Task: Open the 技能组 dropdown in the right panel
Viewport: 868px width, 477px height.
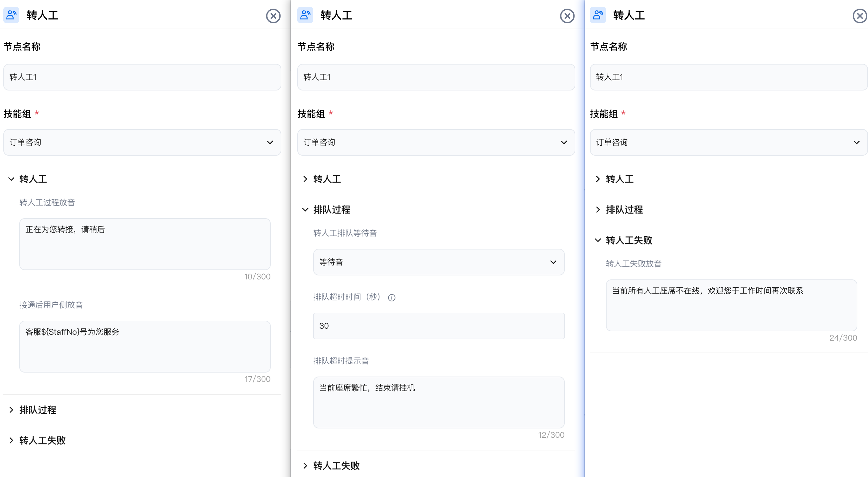Action: [729, 142]
